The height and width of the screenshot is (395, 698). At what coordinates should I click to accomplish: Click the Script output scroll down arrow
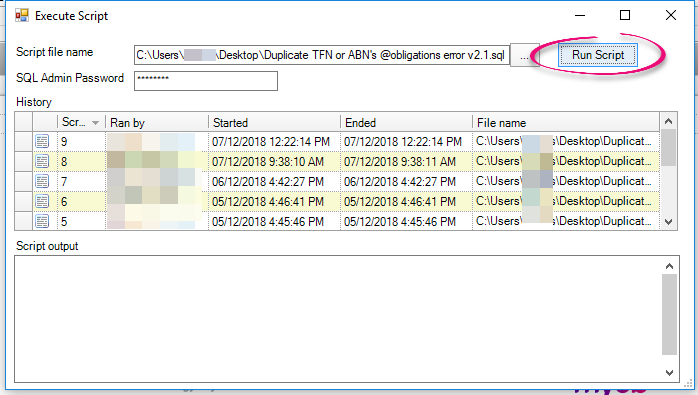[x=669, y=373]
